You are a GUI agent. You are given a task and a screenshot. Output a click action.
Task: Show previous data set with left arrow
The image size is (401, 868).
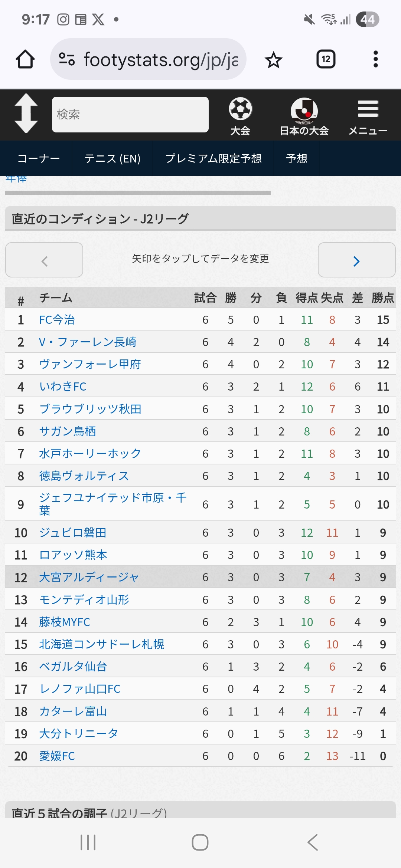point(44,260)
